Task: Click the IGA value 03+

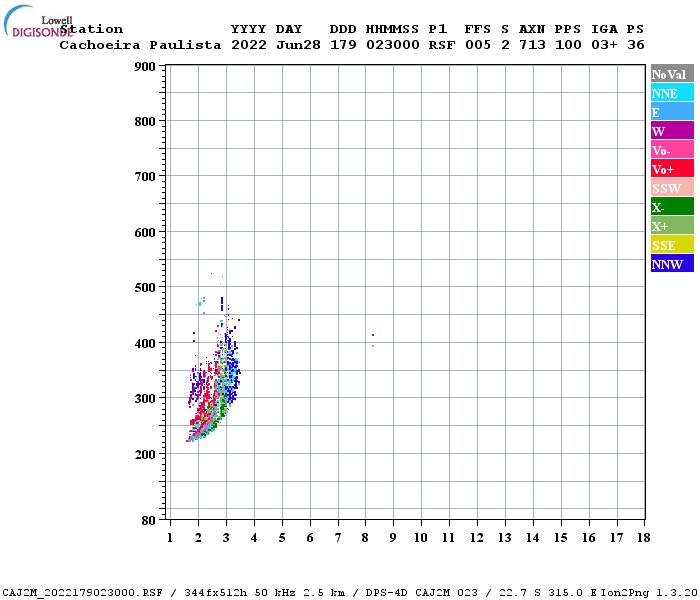Action: tap(604, 45)
